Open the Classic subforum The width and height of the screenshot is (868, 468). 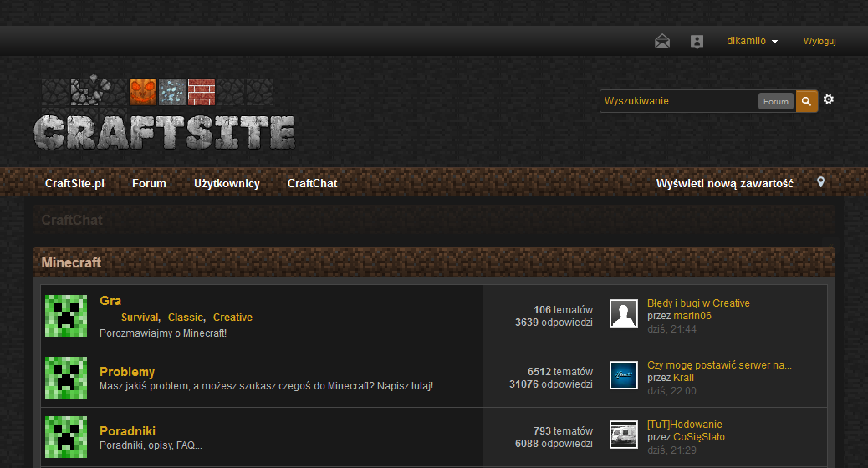(186, 318)
